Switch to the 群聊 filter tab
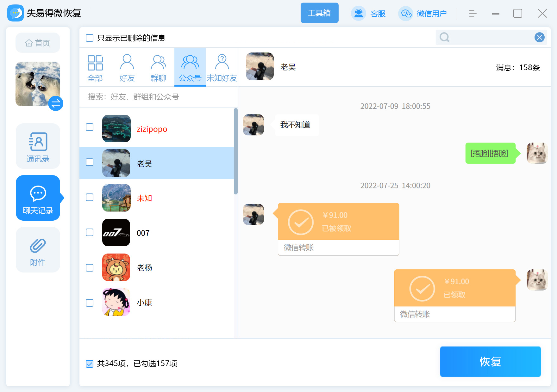 point(158,67)
